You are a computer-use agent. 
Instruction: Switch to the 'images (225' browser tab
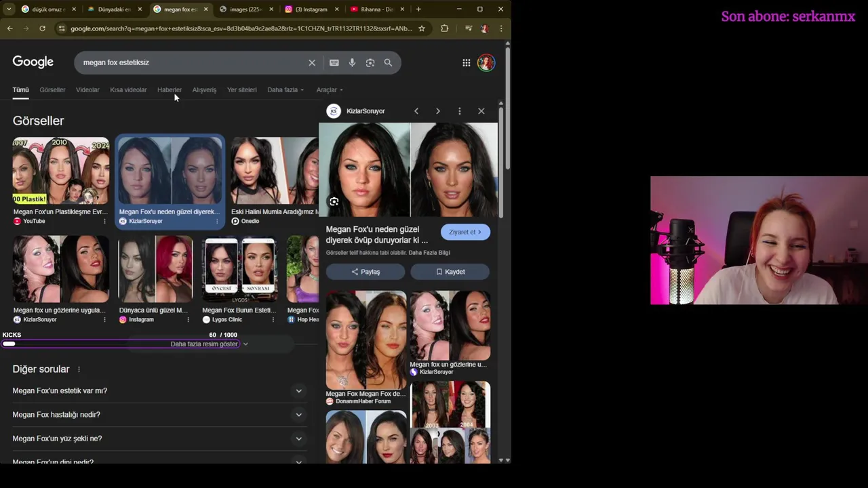pyautogui.click(x=245, y=9)
